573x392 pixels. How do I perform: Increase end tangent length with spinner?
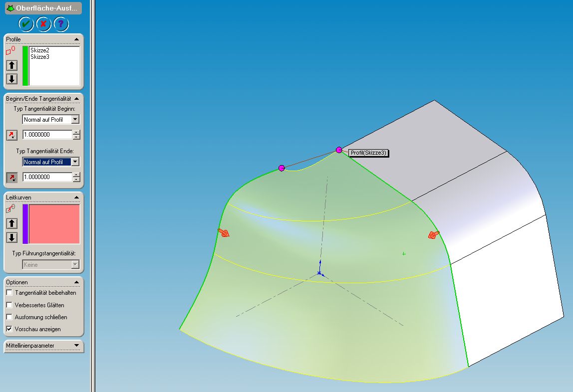(76, 175)
